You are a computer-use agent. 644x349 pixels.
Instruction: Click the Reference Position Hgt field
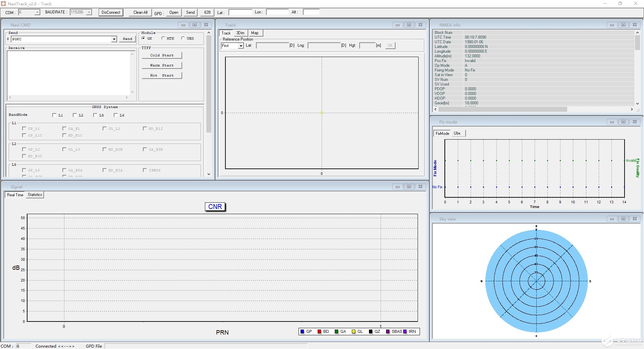pyautogui.click(x=367, y=46)
